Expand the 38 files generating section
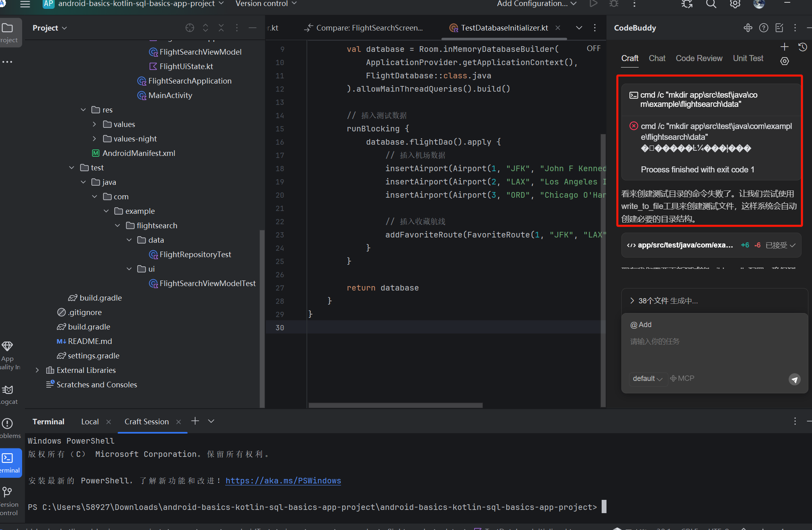 point(668,301)
